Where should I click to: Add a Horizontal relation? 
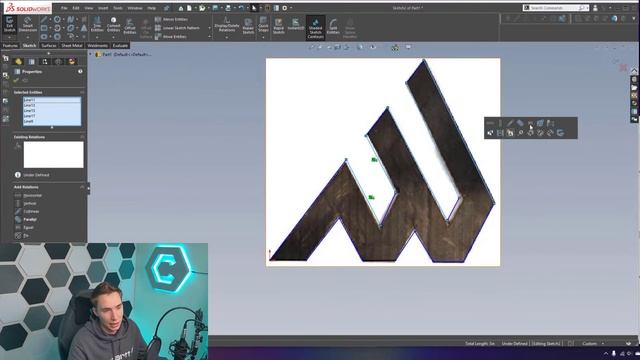29,196
